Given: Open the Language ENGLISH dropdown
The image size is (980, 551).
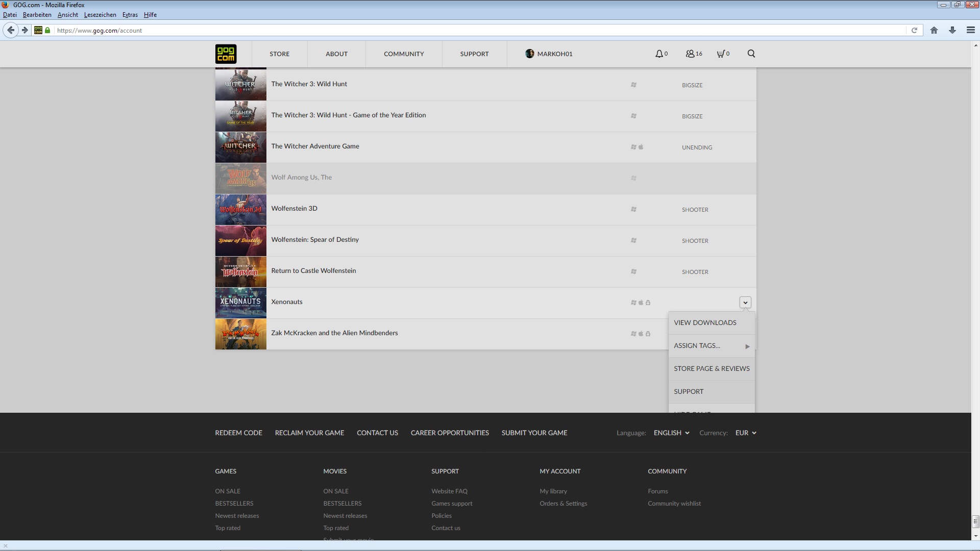Looking at the screenshot, I should pos(671,433).
